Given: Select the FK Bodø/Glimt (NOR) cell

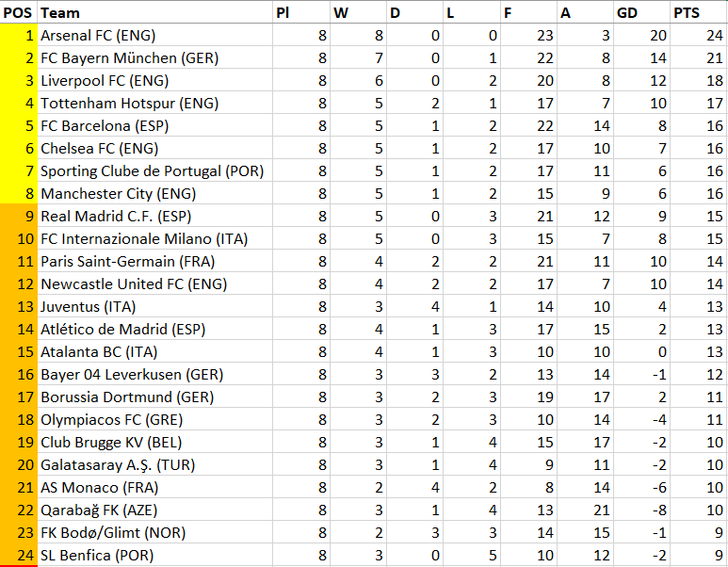Looking at the screenshot, I should pyautogui.click(x=155, y=533).
